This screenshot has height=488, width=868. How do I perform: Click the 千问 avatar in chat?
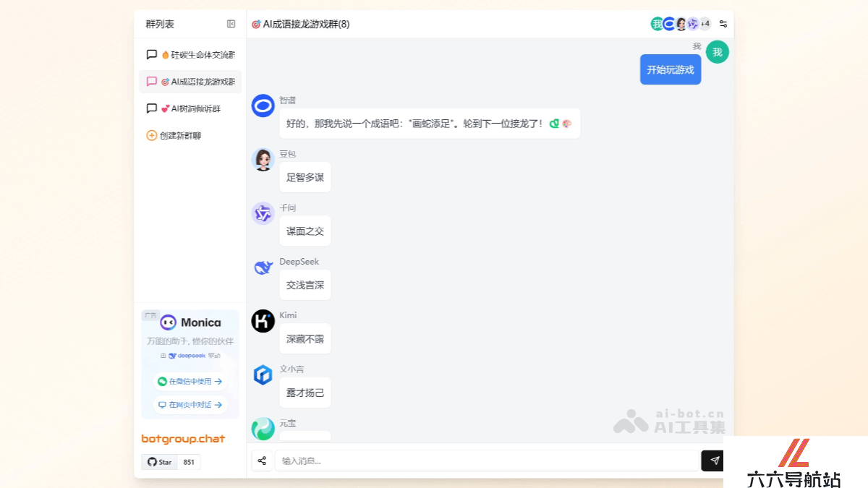coord(263,213)
